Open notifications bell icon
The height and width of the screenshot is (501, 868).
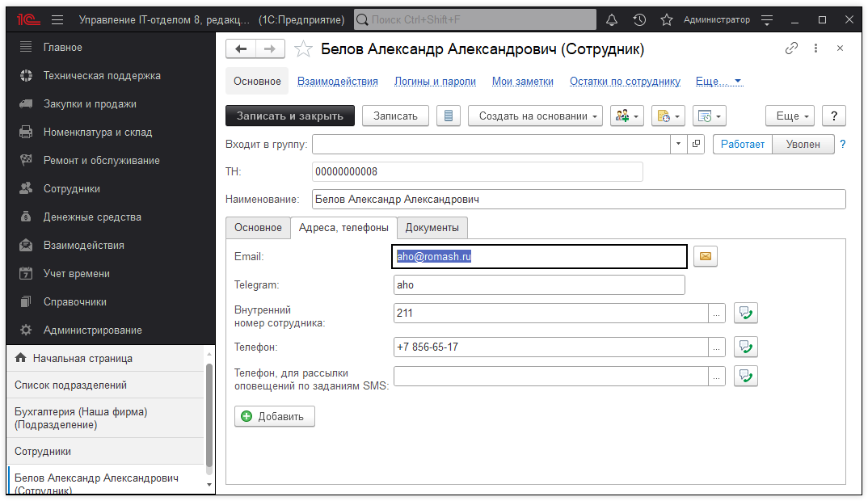[x=612, y=19]
